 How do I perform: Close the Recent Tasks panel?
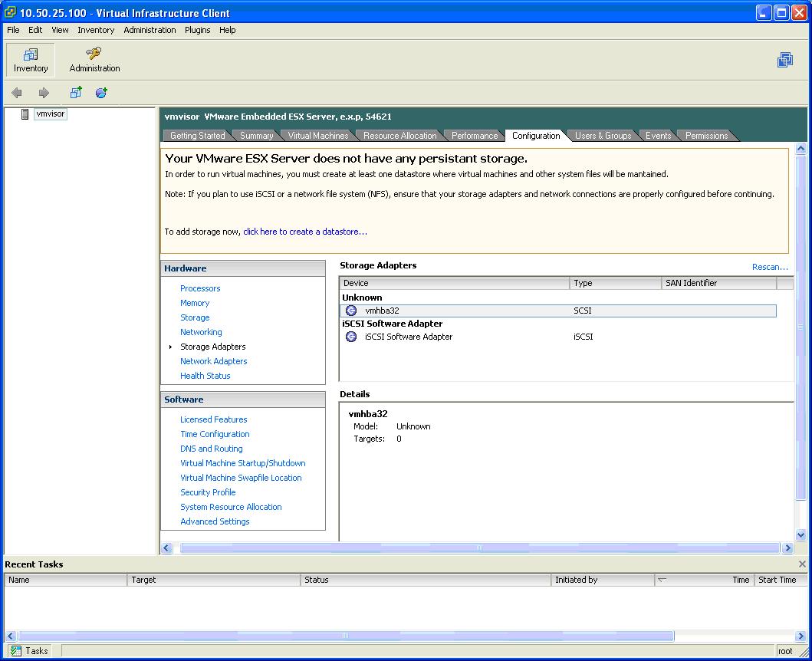coord(802,564)
